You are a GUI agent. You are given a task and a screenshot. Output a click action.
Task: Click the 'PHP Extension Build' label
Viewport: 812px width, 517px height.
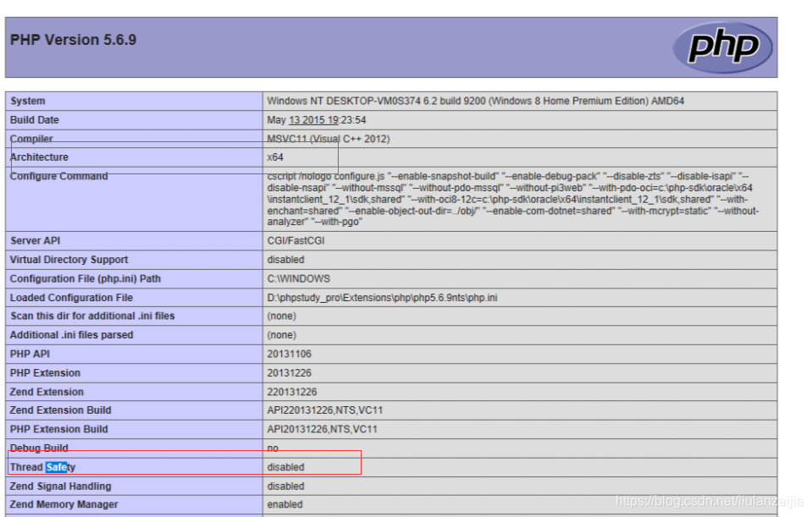pos(59,430)
